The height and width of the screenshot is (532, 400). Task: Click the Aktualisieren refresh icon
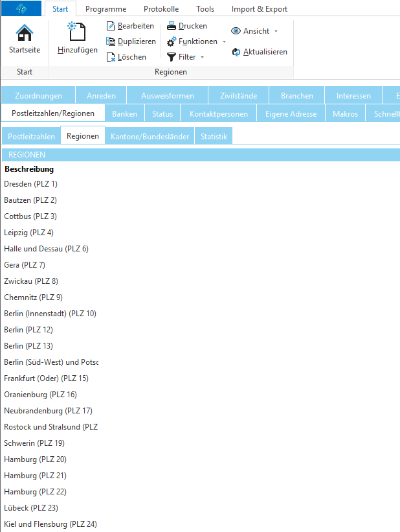coord(236,52)
